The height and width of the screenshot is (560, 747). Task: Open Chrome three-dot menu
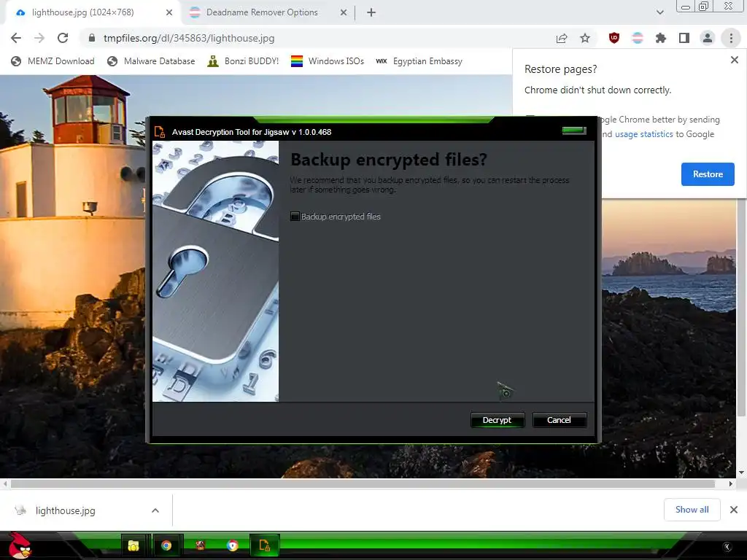click(731, 38)
